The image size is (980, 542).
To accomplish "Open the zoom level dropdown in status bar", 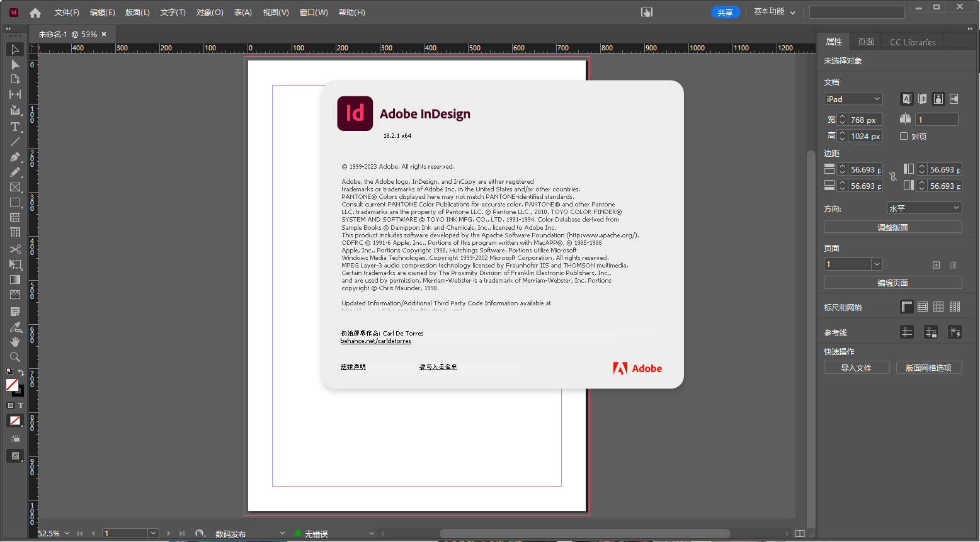I will pyautogui.click(x=67, y=533).
